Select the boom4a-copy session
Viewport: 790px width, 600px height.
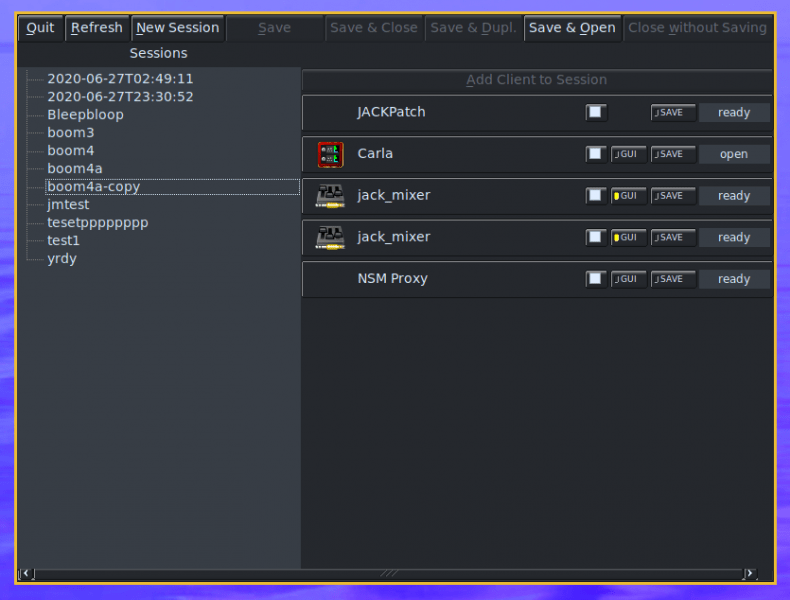coord(172,187)
